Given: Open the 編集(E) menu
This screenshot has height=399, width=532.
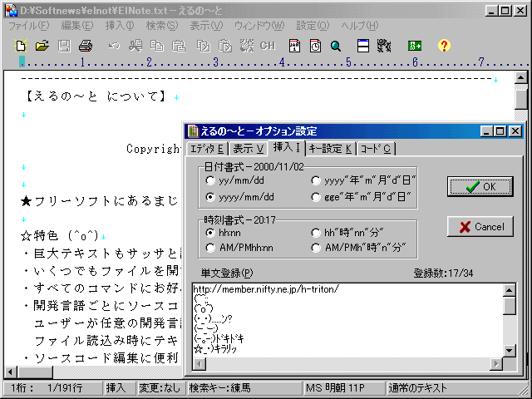Looking at the screenshot, I should click(77, 26).
